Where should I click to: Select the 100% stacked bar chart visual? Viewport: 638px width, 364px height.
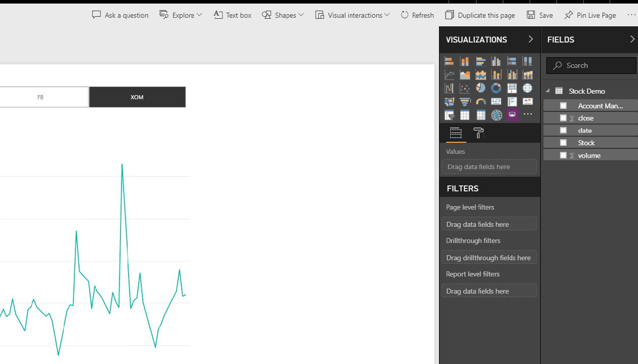tap(512, 61)
